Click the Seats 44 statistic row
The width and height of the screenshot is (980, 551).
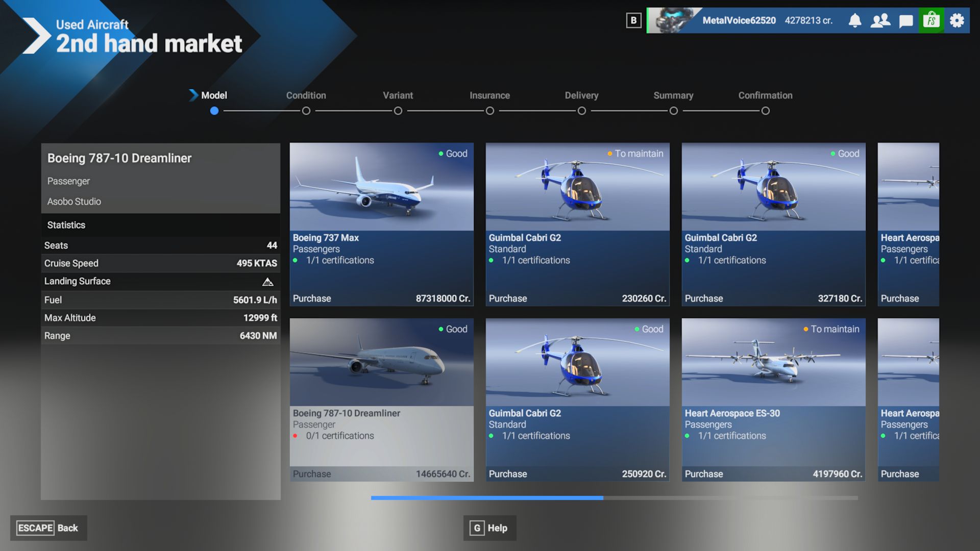click(x=160, y=245)
